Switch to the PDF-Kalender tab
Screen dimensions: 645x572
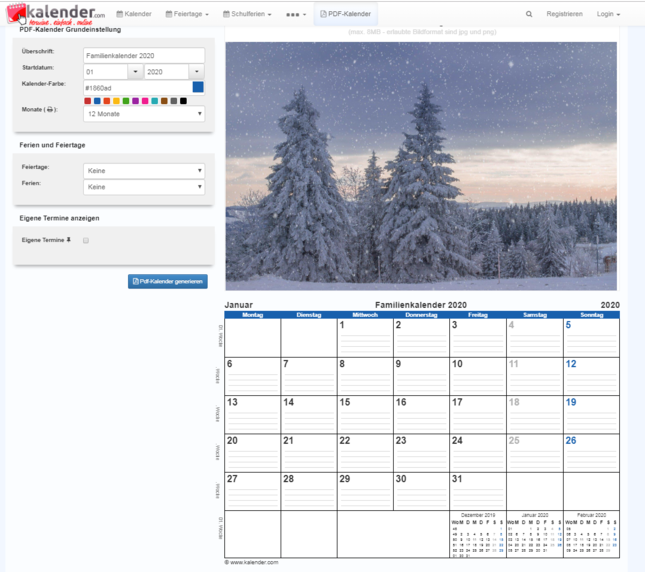coord(345,14)
